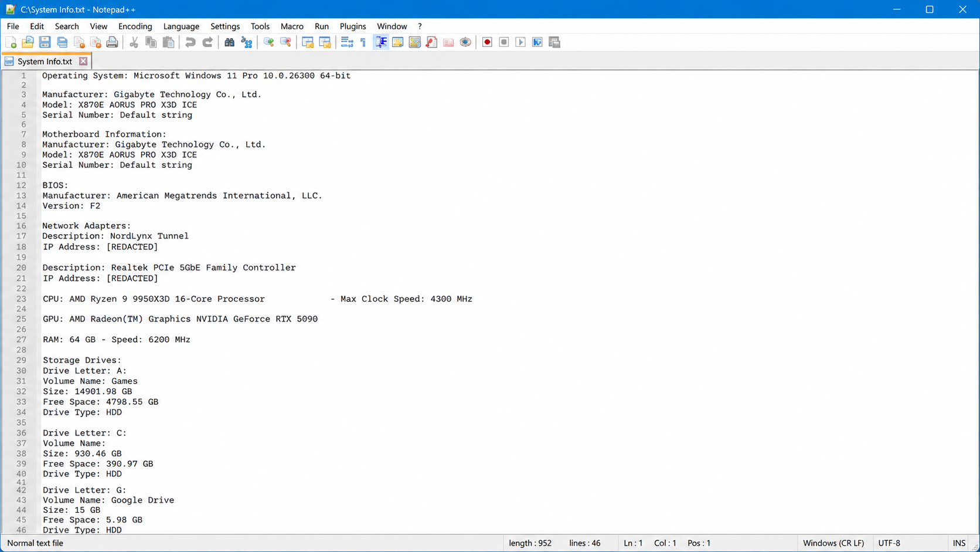The image size is (980, 552).
Task: Click the Stop Recording macro button
Action: click(x=503, y=42)
